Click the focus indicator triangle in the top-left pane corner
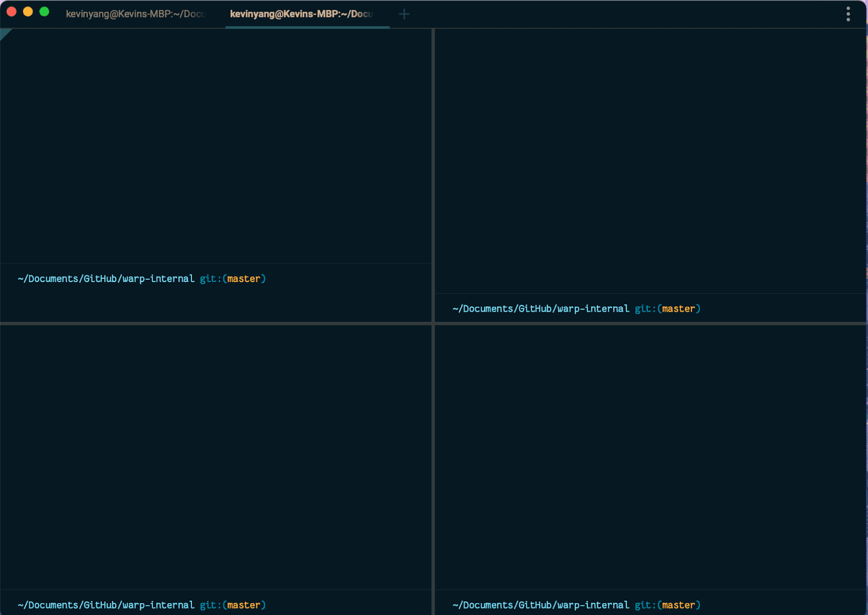The height and width of the screenshot is (615, 868). pos(5,34)
